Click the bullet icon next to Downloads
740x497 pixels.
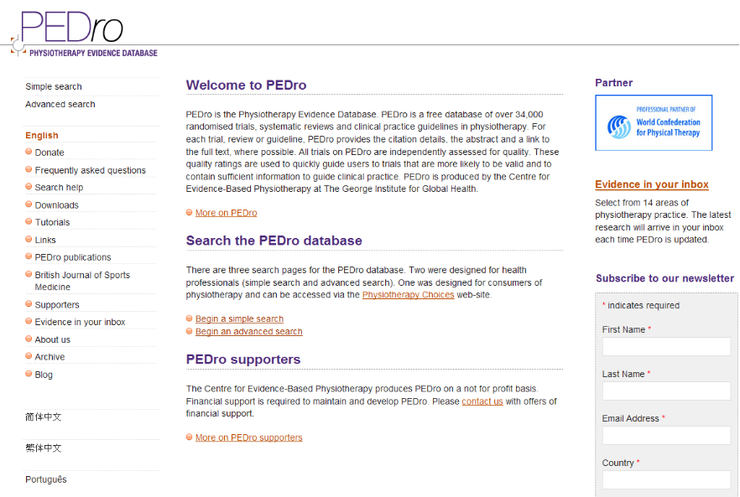[x=29, y=205]
